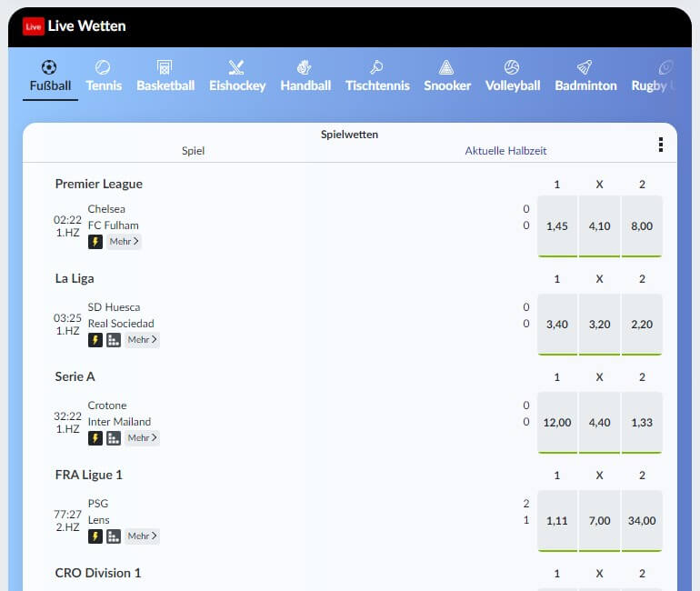Screen dimensions: 700x591
Task: Select the Badminton shuttlecock icon
Action: tap(585, 67)
